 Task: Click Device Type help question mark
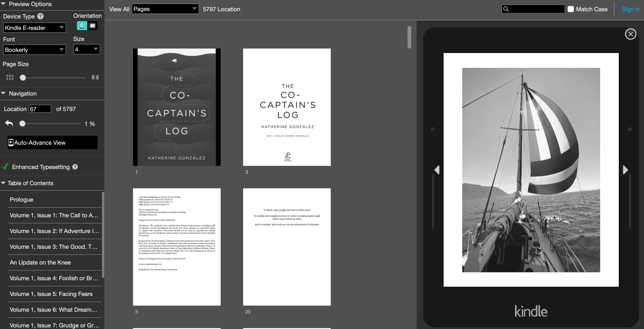[40, 16]
